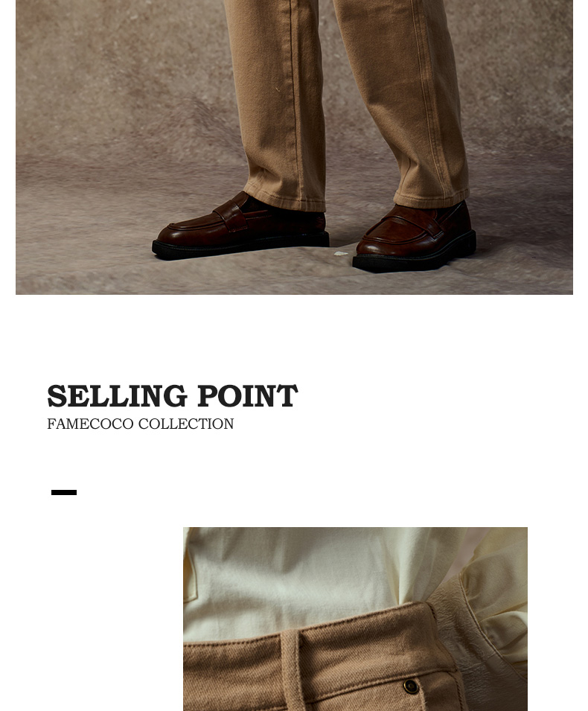The height and width of the screenshot is (711, 588).
Task: Open the waistband detail photo
Action: (x=355, y=619)
